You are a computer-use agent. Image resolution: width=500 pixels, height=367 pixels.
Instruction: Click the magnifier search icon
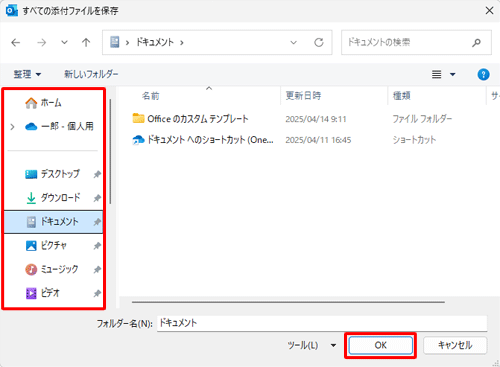(476, 42)
